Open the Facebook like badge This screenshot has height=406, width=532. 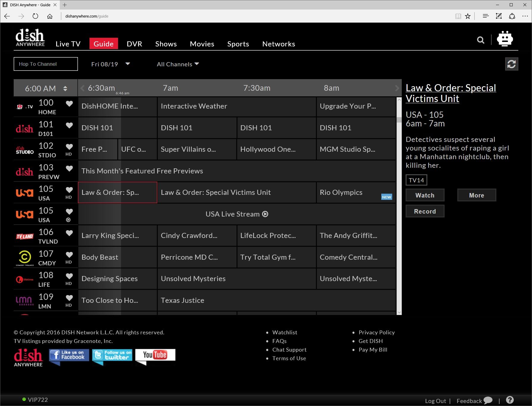pyautogui.click(x=69, y=355)
